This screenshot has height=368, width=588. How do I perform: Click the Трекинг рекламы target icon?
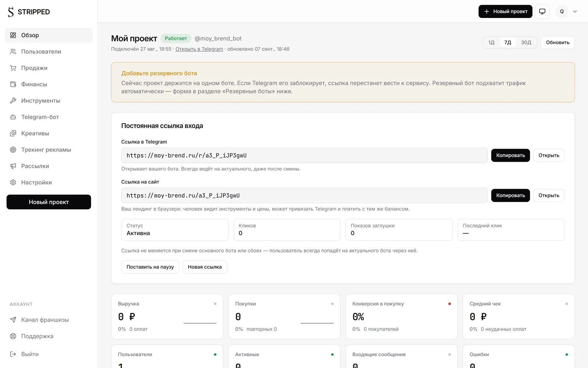coord(13,150)
